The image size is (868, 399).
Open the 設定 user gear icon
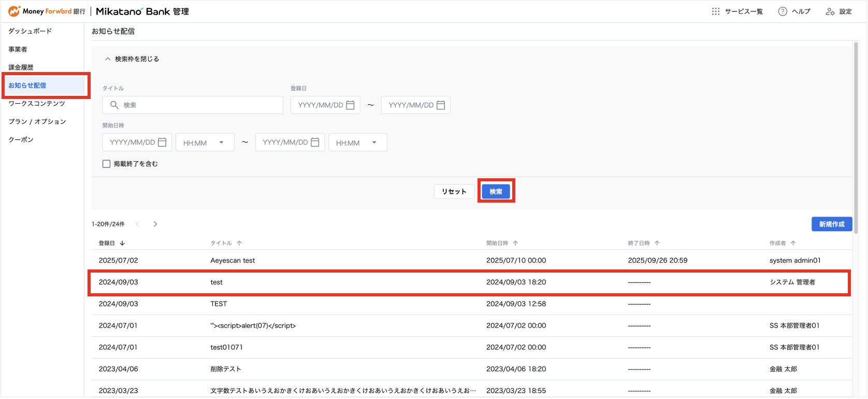tap(830, 11)
